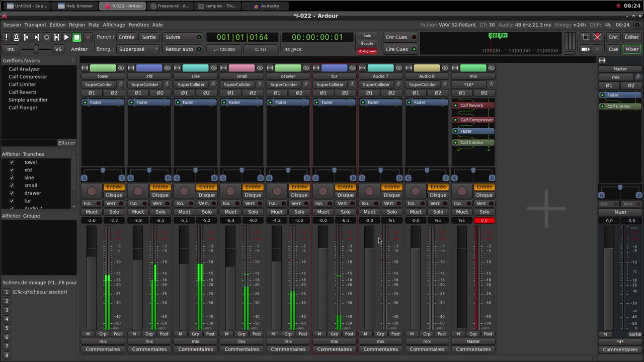Hide the sine strip with eye icon
This screenshot has width=644, height=362.
(213, 68)
